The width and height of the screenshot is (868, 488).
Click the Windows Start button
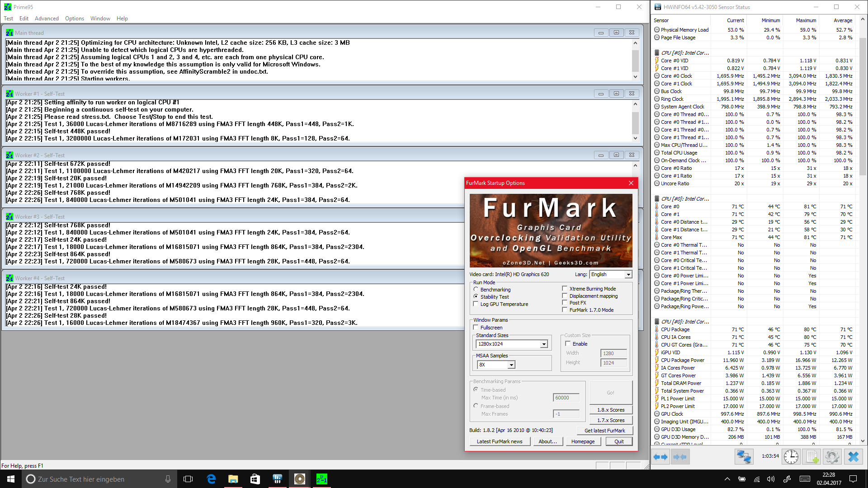11,479
